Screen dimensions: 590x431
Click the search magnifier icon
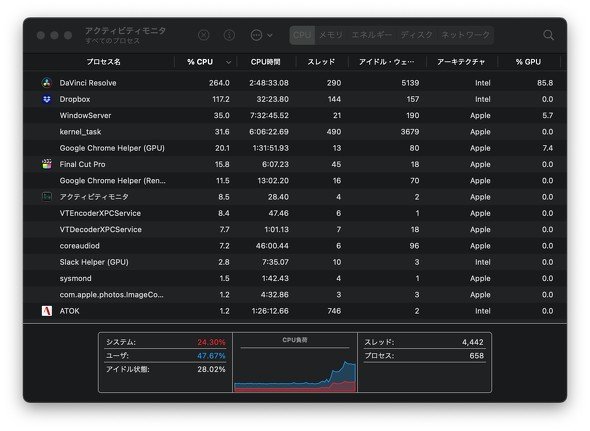point(548,35)
